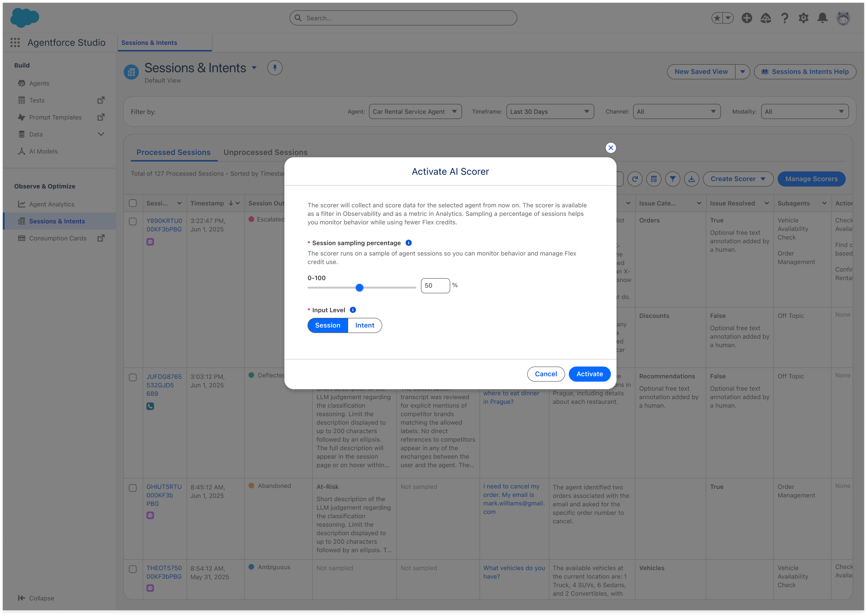Open the column settings table icon
The width and height of the screenshot is (867, 616).
click(x=654, y=179)
